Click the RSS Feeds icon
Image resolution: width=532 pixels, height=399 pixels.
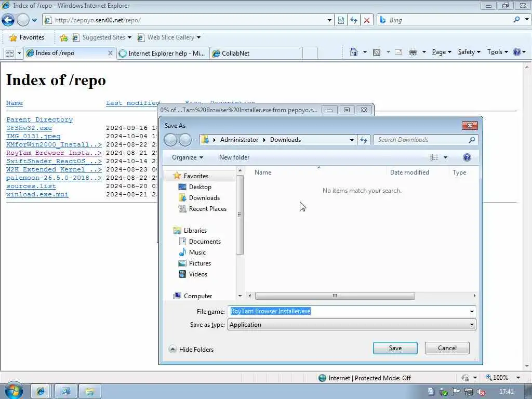point(377,52)
